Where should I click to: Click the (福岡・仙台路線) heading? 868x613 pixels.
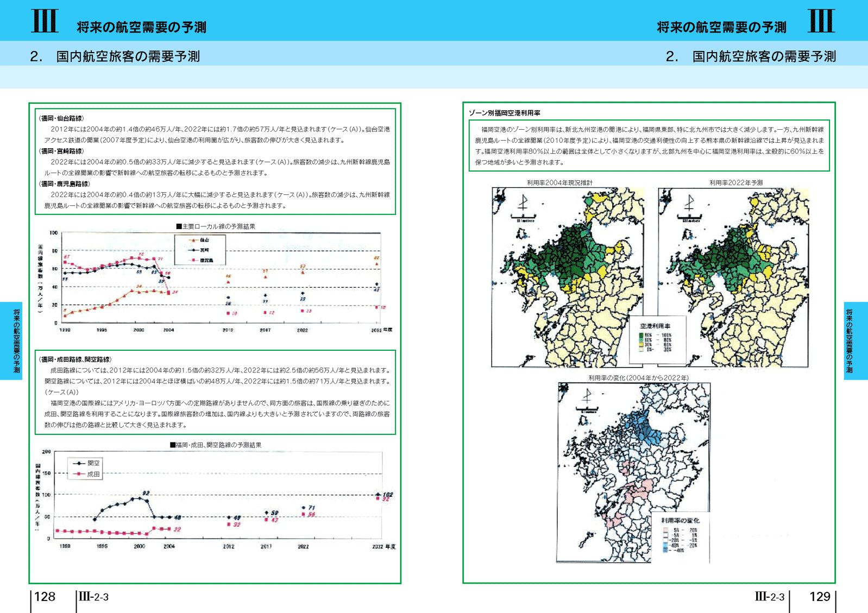[61, 118]
